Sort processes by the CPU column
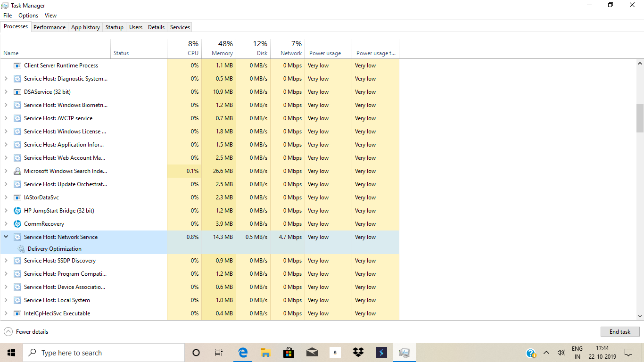Screen dimensions: 644x362 click(184, 49)
